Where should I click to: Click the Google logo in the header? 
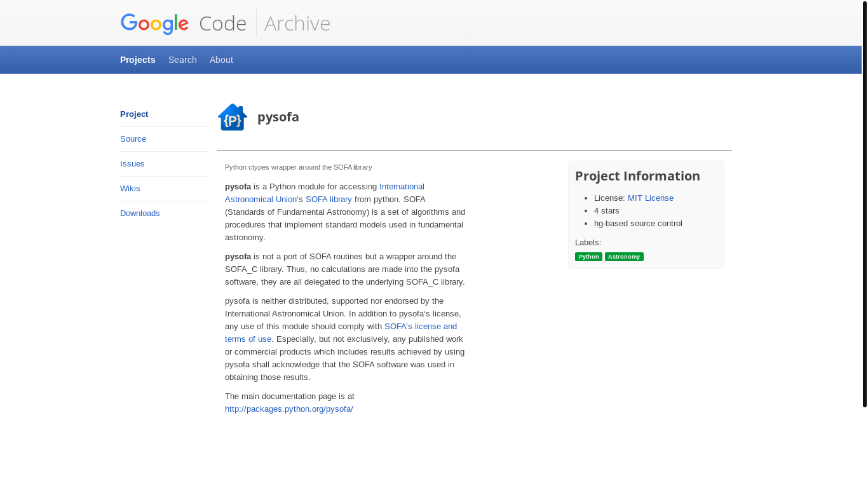click(x=154, y=24)
